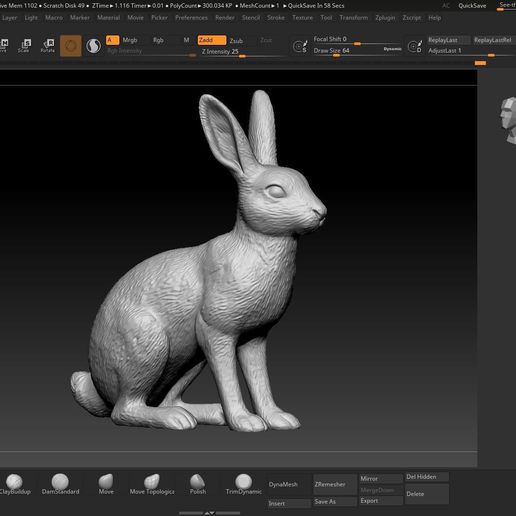
Task: Adjust the Rgb Intensity slider
Action: point(151,52)
